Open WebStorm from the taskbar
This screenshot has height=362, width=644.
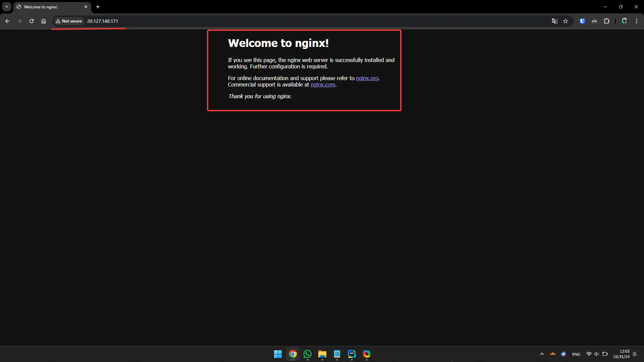pyautogui.click(x=352, y=354)
